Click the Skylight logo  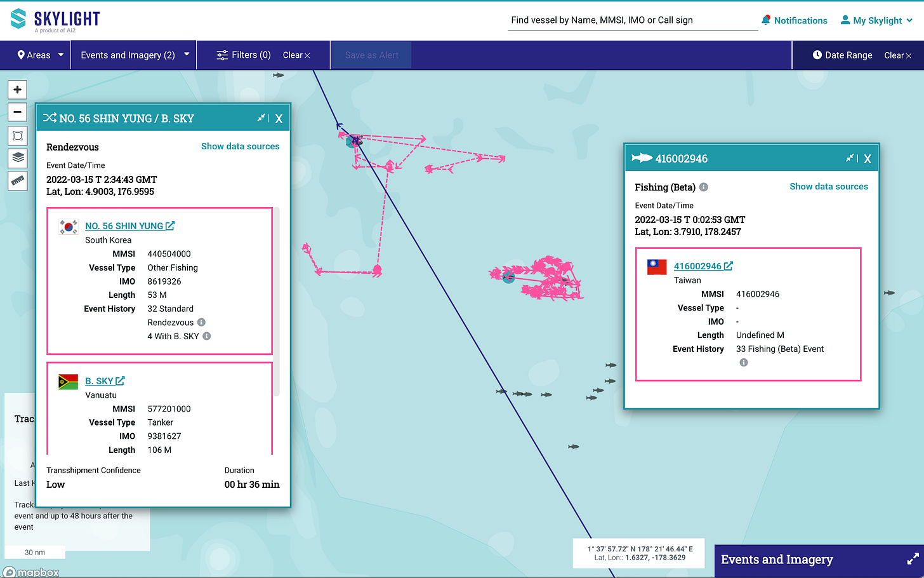point(55,20)
